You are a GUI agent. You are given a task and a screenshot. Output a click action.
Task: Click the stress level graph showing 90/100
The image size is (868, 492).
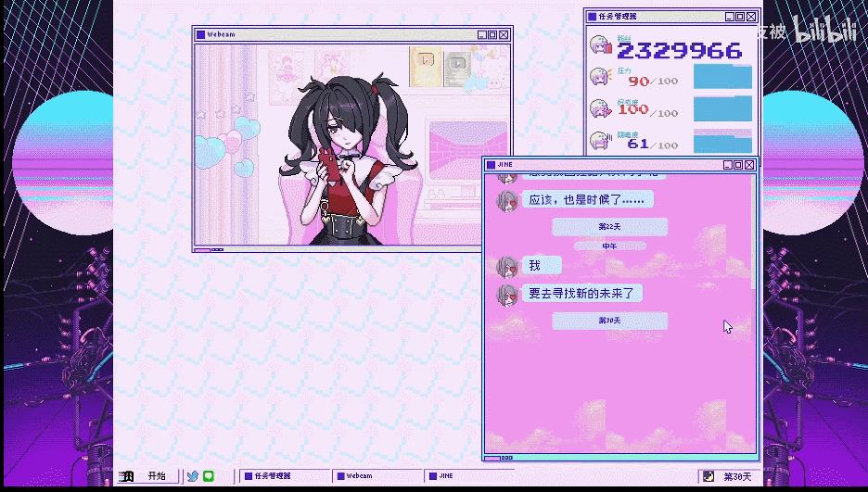click(722, 77)
